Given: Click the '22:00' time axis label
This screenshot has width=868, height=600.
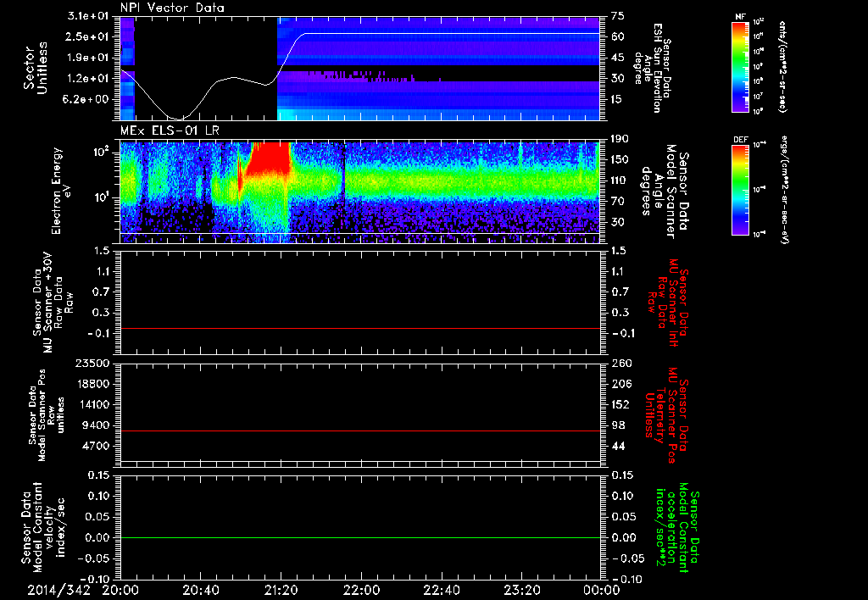Looking at the screenshot, I should point(361,590).
